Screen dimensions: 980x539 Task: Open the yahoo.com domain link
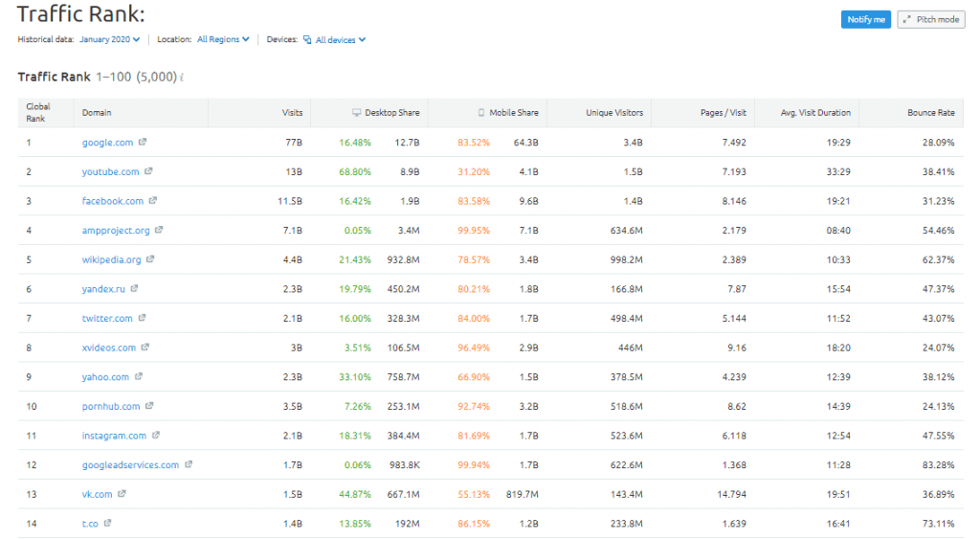[105, 377]
